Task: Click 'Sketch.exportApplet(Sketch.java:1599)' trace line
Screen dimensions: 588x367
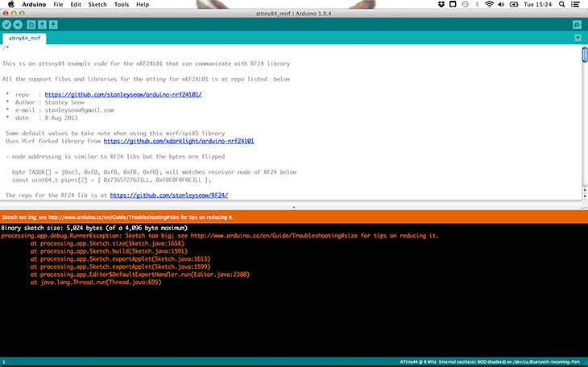Action: pyautogui.click(x=120, y=267)
